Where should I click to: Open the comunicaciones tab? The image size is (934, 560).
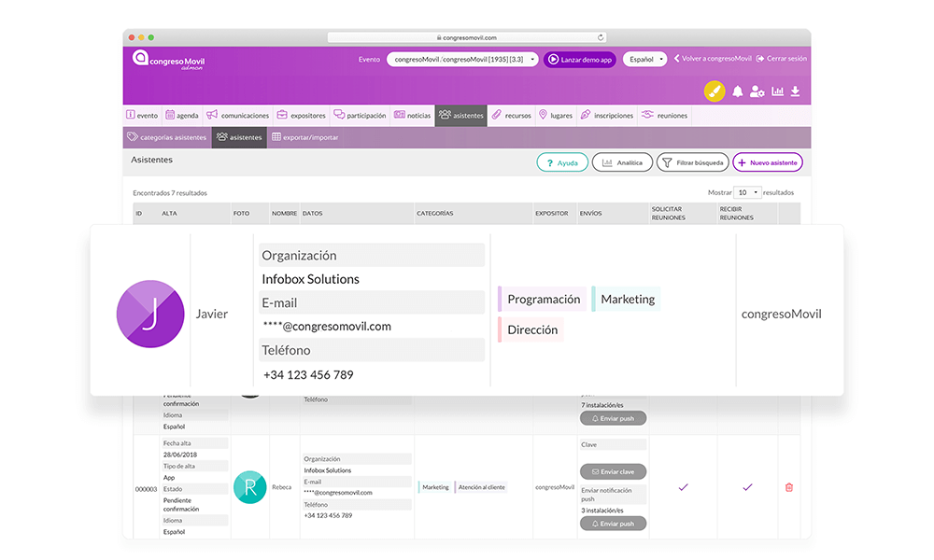tap(237, 116)
